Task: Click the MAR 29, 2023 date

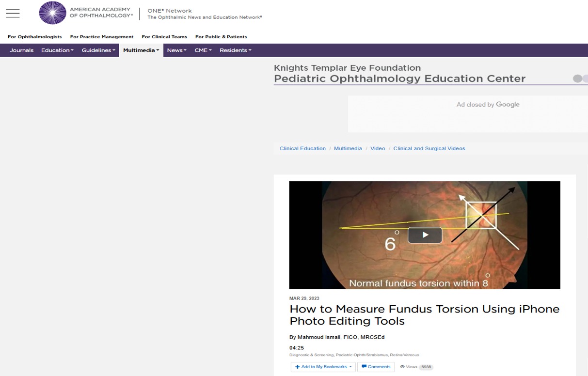Action: click(304, 298)
